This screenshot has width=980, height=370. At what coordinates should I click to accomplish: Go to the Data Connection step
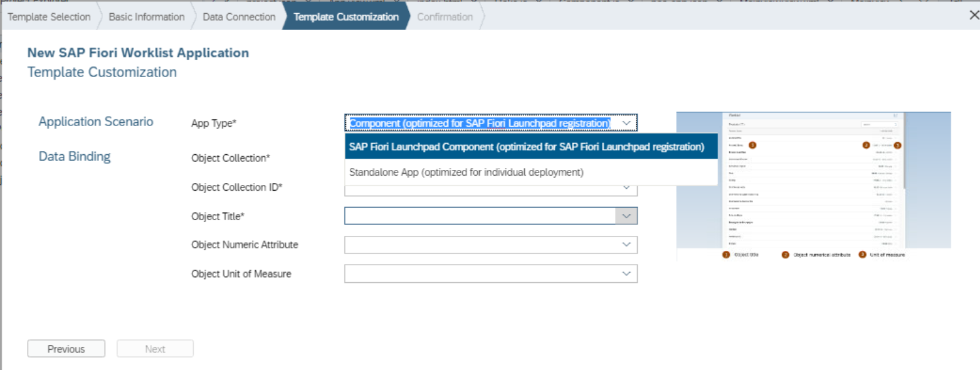click(239, 17)
